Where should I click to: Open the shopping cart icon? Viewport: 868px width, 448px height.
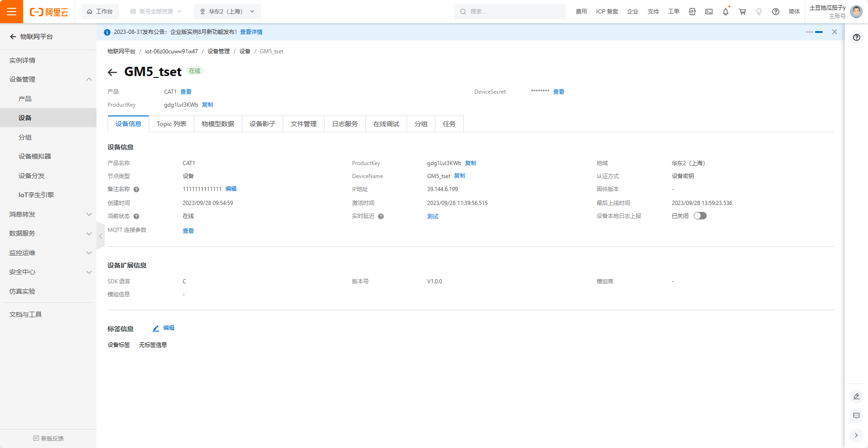[x=742, y=12]
